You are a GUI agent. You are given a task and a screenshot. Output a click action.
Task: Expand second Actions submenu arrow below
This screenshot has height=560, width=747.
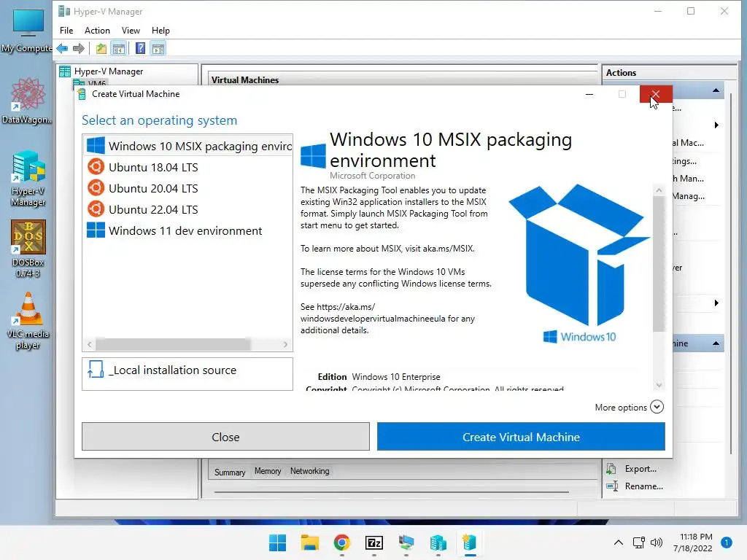(716, 303)
